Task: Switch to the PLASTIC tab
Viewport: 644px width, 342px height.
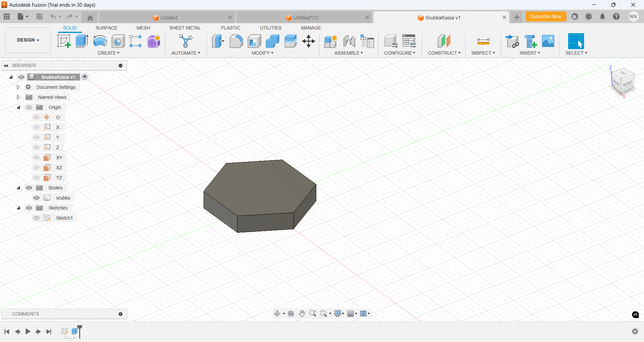Action: 230,28
